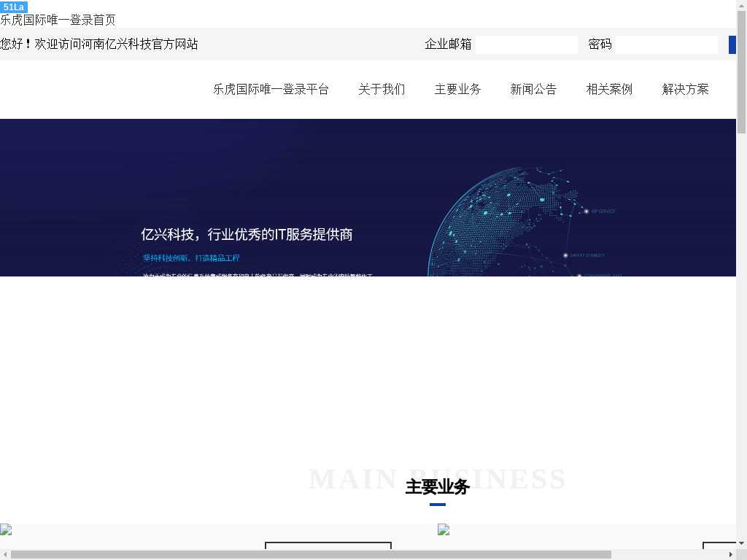747x560 pixels.
Task: Click the scroll left arrow
Action: pos(4,555)
